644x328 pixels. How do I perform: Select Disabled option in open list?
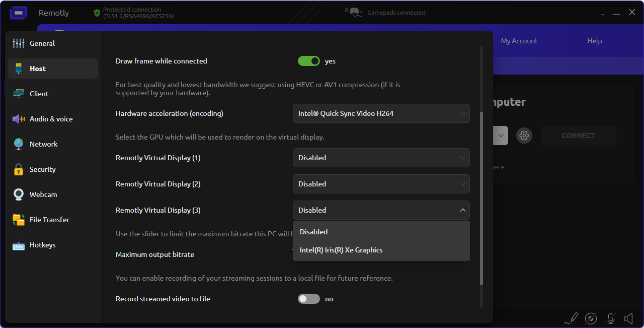[314, 232]
